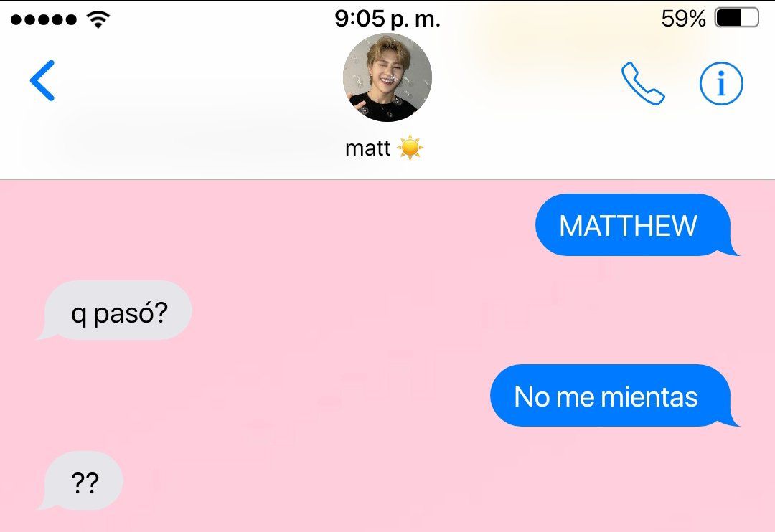Tap the 9:05 p. m. clock
Screen dimensions: 775x532
click(x=387, y=19)
